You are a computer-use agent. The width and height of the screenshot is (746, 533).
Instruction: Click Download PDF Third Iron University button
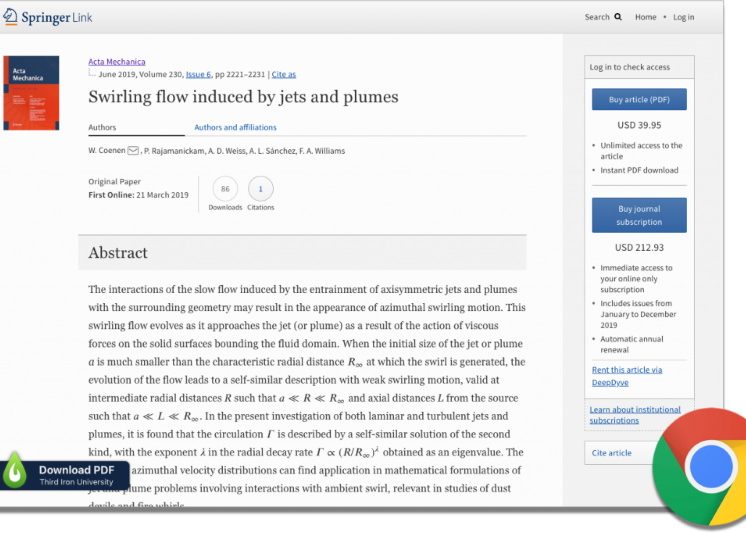click(x=65, y=475)
